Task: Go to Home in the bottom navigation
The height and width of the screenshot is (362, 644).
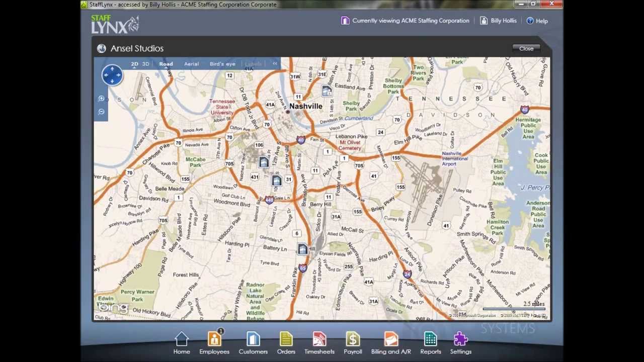Action: pyautogui.click(x=182, y=343)
